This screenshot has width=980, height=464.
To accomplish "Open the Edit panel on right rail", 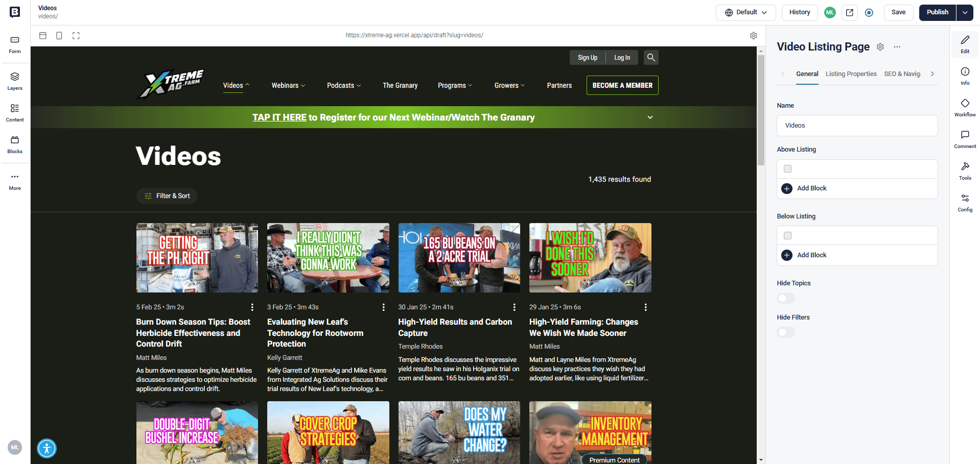I will pyautogui.click(x=965, y=44).
